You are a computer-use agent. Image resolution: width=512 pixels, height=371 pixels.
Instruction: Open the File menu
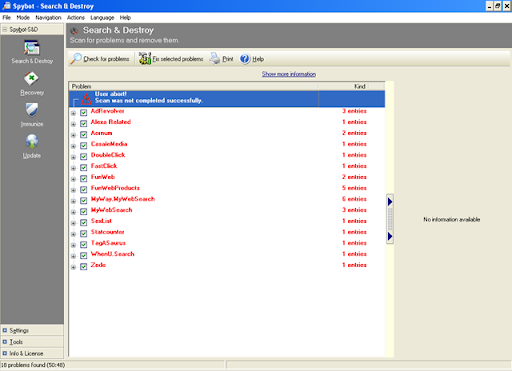click(7, 17)
